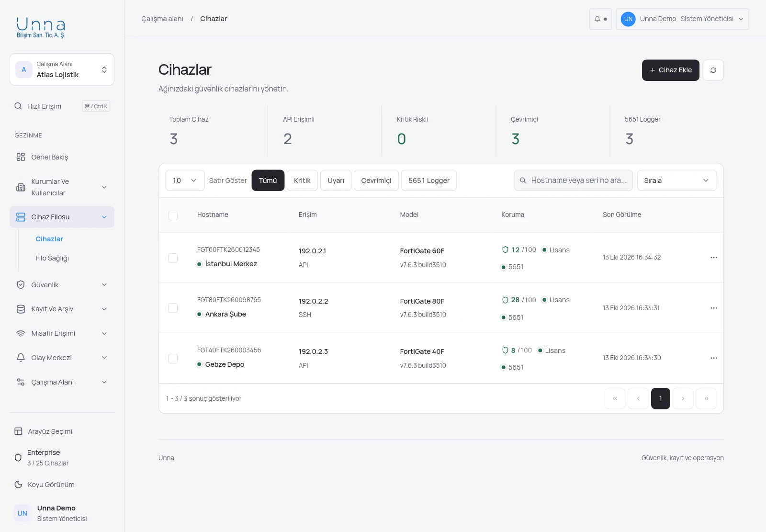Open Filo Sağlığı in sidebar
766x532 pixels.
coord(52,258)
